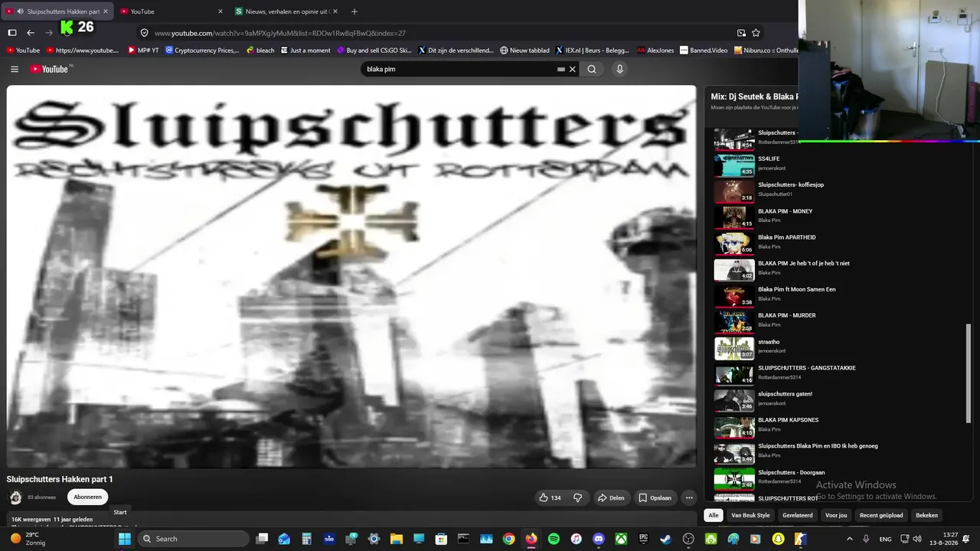Show hidden system tray icons
Viewport: 980px width, 551px height.
click(849, 539)
